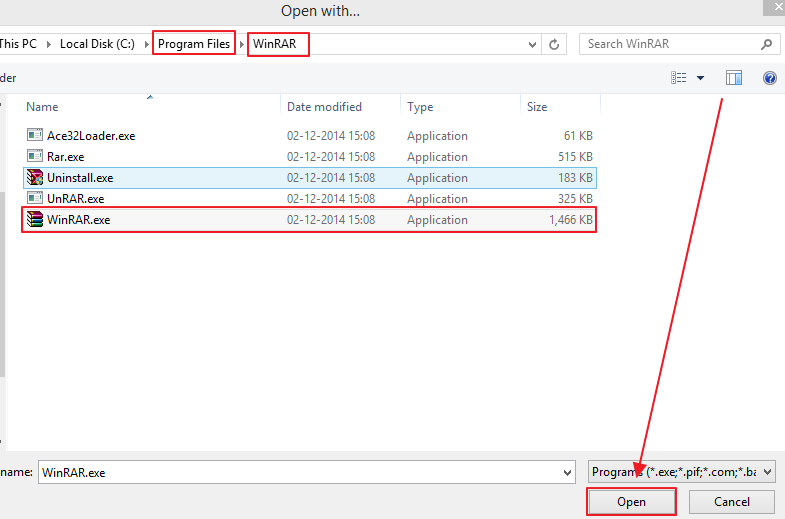Click the search magnifier icon
The image size is (785, 519).
point(766,44)
